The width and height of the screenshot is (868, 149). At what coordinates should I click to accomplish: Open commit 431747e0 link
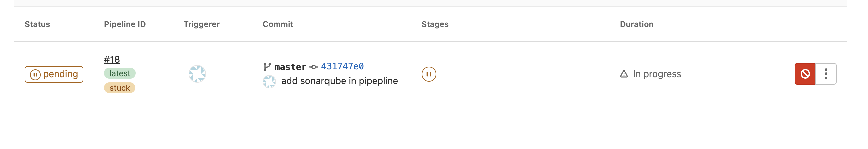click(342, 66)
